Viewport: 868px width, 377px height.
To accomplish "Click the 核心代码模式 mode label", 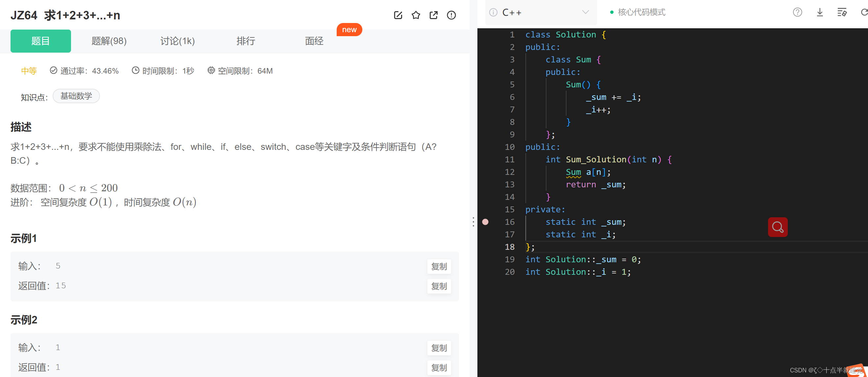I will 641,12.
